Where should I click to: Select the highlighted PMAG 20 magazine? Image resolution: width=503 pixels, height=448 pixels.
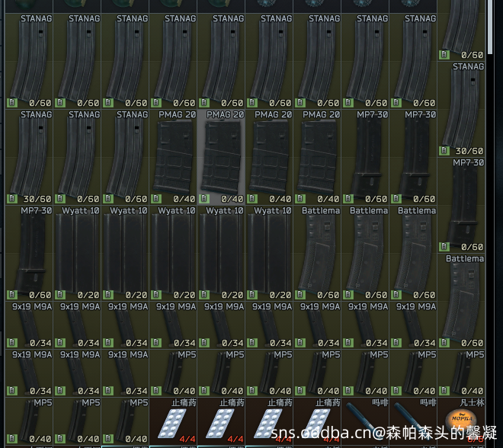click(221, 156)
